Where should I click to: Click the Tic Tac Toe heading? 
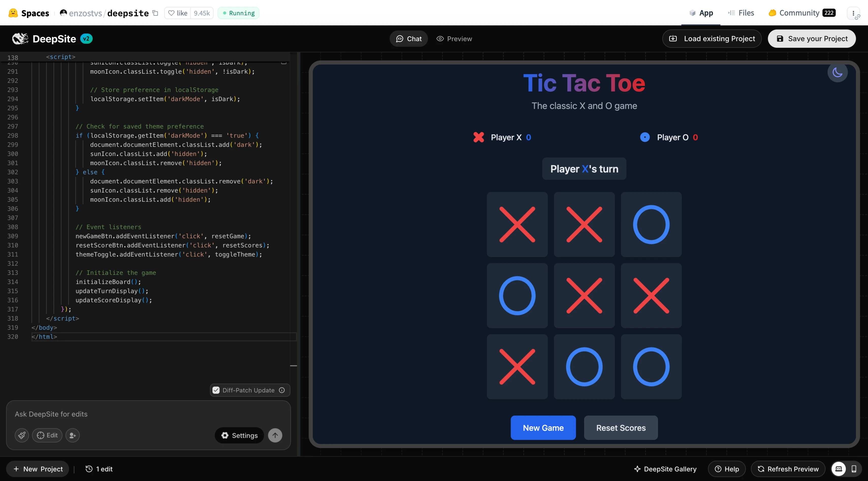click(x=584, y=83)
